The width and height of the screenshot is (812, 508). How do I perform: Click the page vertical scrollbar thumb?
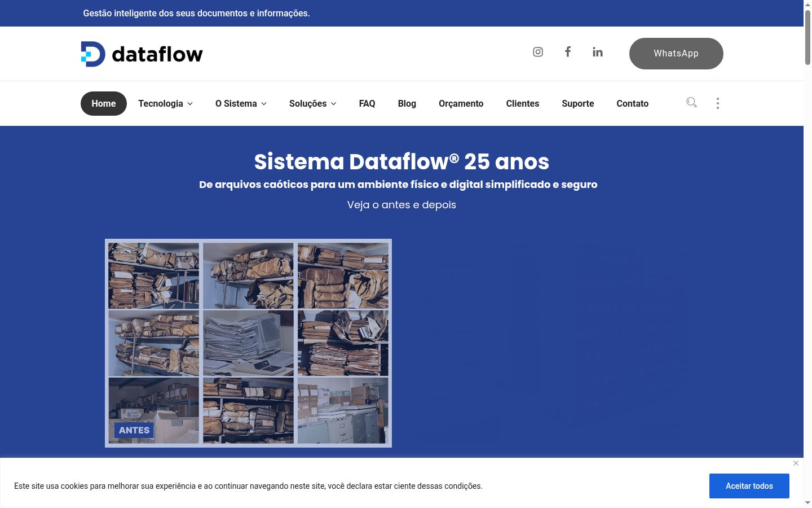(807, 37)
